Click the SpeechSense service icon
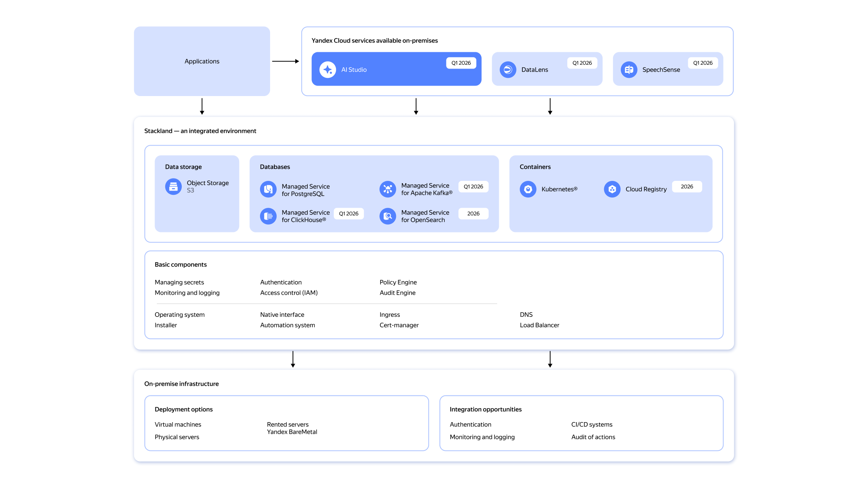 (629, 70)
